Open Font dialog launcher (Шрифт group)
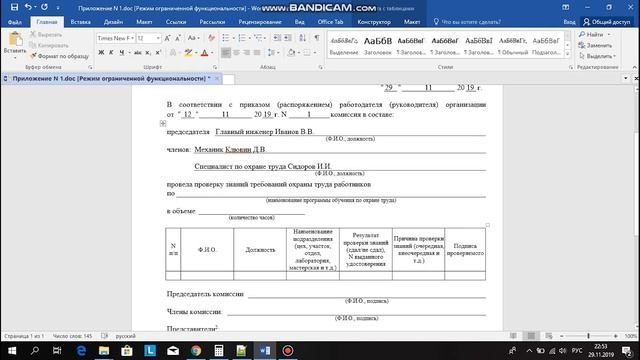 (x=215, y=67)
